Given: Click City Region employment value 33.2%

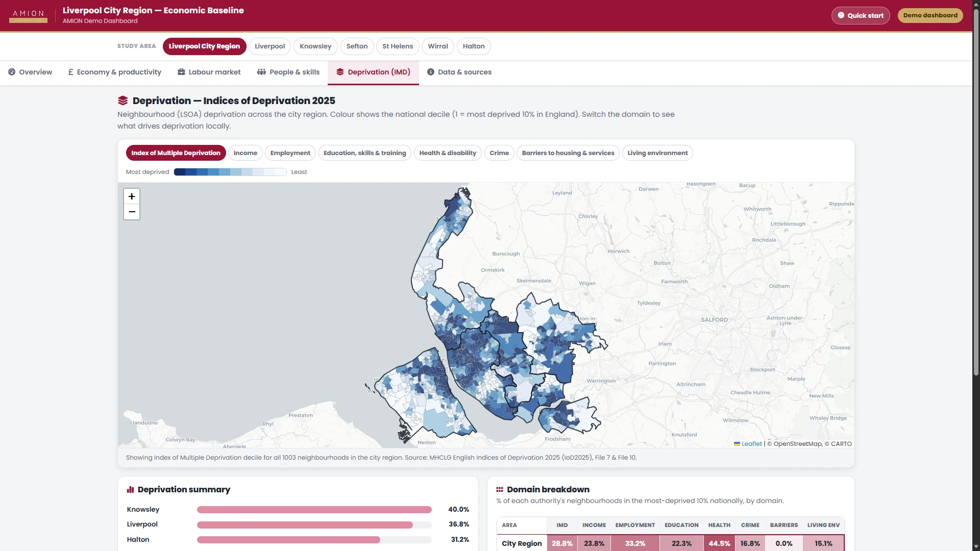Looking at the screenshot, I should (x=635, y=543).
